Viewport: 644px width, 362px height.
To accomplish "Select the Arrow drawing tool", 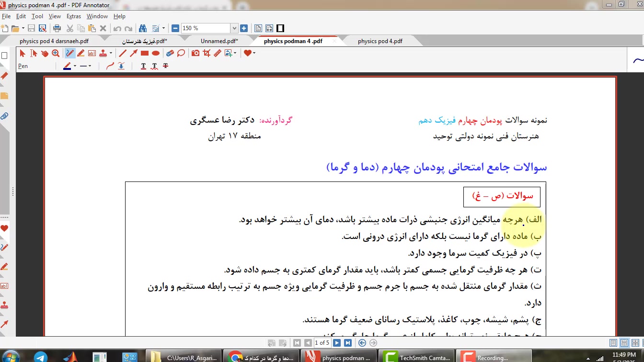I will [x=134, y=53].
